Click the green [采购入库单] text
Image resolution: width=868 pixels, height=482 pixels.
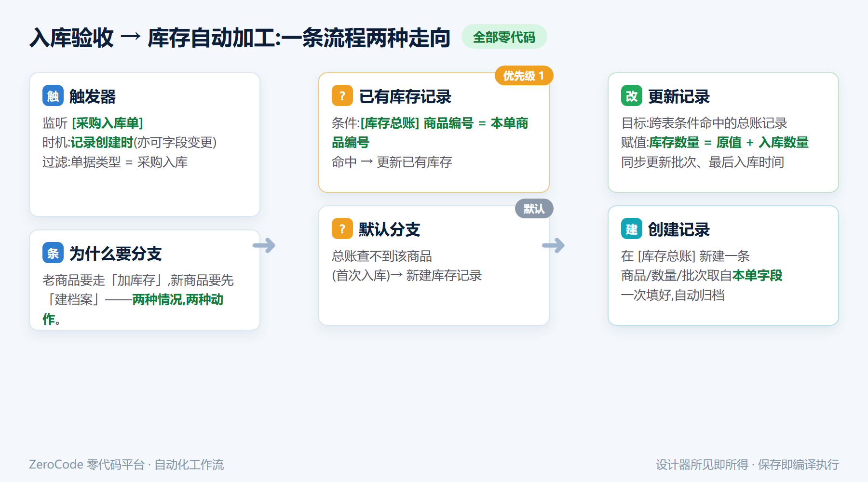tap(108, 123)
